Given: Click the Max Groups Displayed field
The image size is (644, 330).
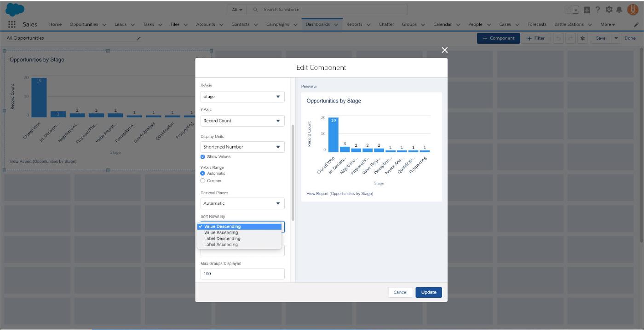Looking at the screenshot, I should coord(242,274).
